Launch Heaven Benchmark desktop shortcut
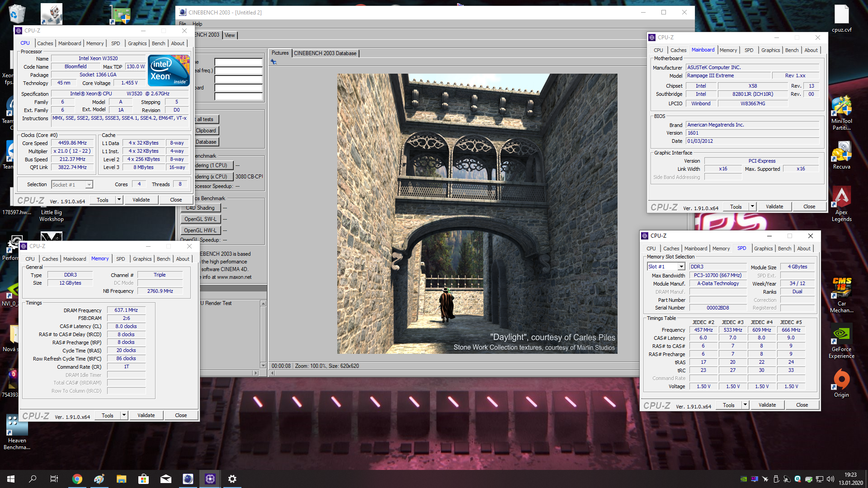 click(17, 432)
